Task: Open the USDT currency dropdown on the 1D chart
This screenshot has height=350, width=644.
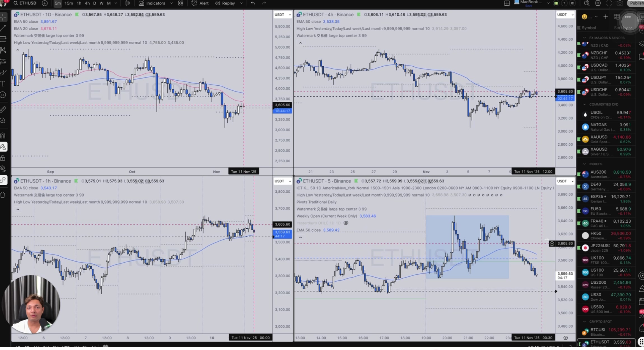Action: 283,15
